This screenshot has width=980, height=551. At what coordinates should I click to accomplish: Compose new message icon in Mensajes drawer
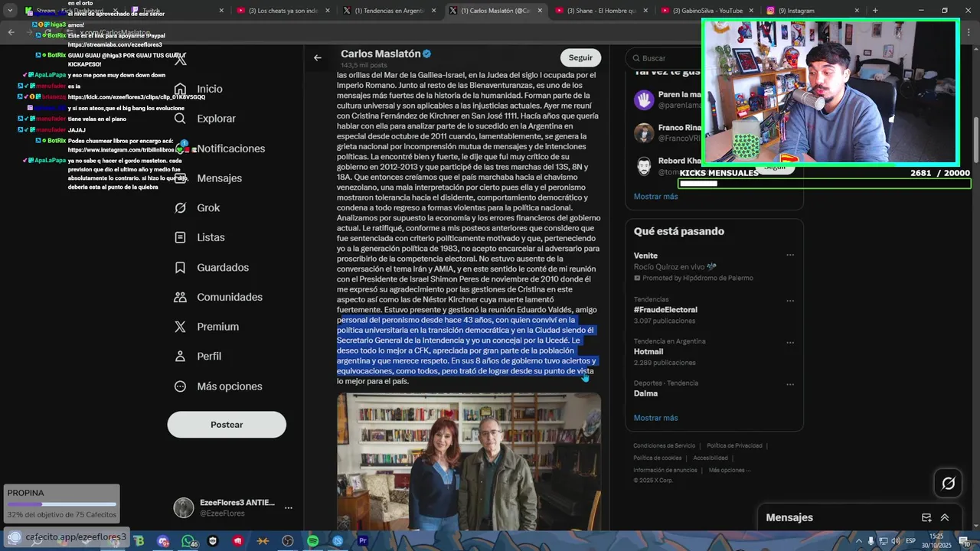(x=926, y=518)
